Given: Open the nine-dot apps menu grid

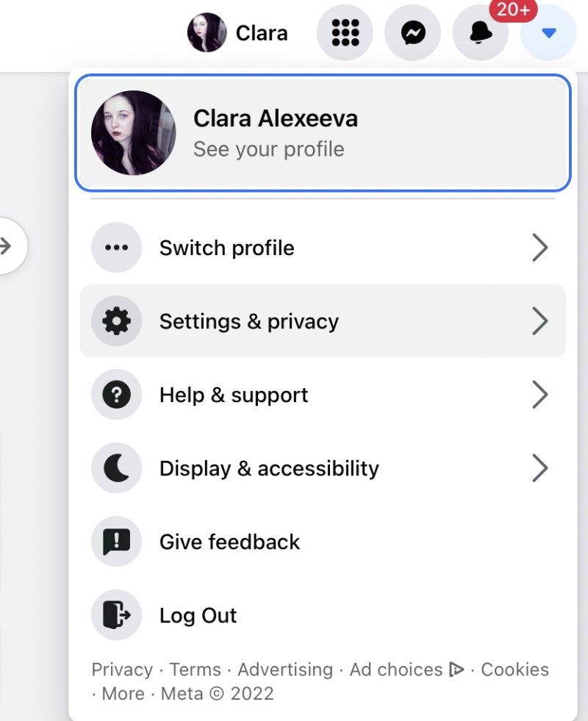Looking at the screenshot, I should [x=345, y=32].
